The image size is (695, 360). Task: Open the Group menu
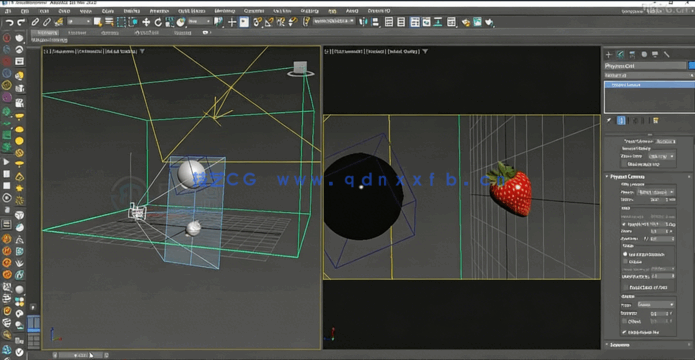tap(64, 11)
